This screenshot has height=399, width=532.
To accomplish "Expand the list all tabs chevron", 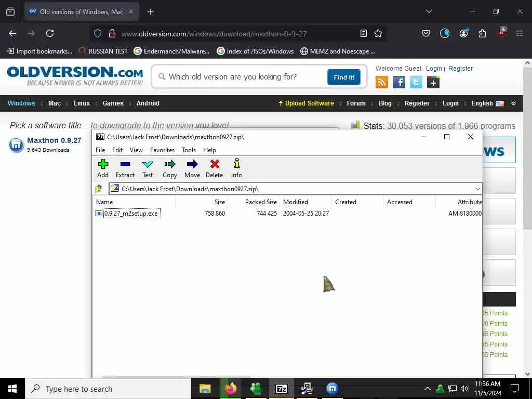I will 429,11.
